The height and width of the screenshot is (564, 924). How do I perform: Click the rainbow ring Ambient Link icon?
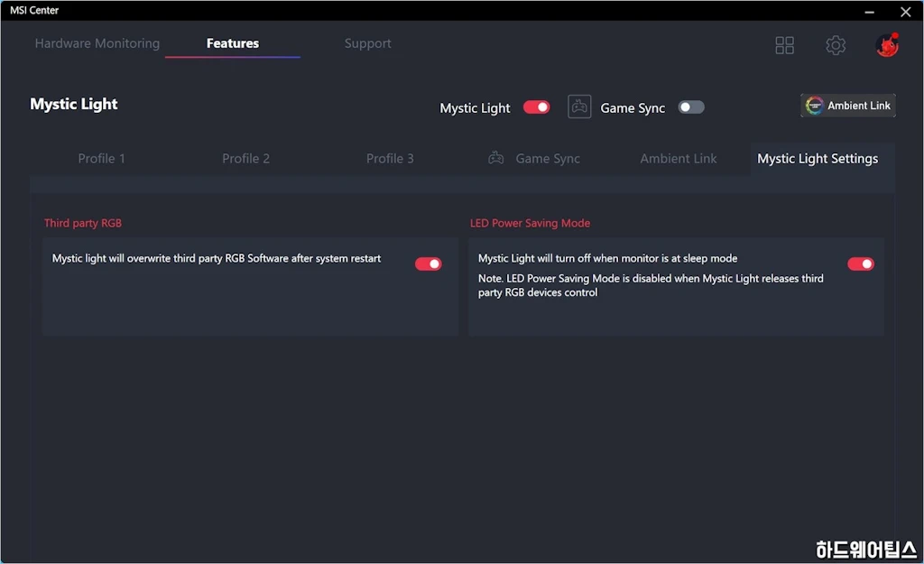click(x=814, y=106)
